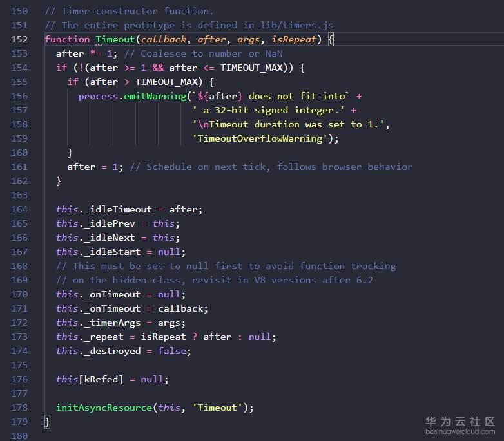Screen dimensions: 504x441
Task: Click line number 173 in the gutter
Action: 19,337
